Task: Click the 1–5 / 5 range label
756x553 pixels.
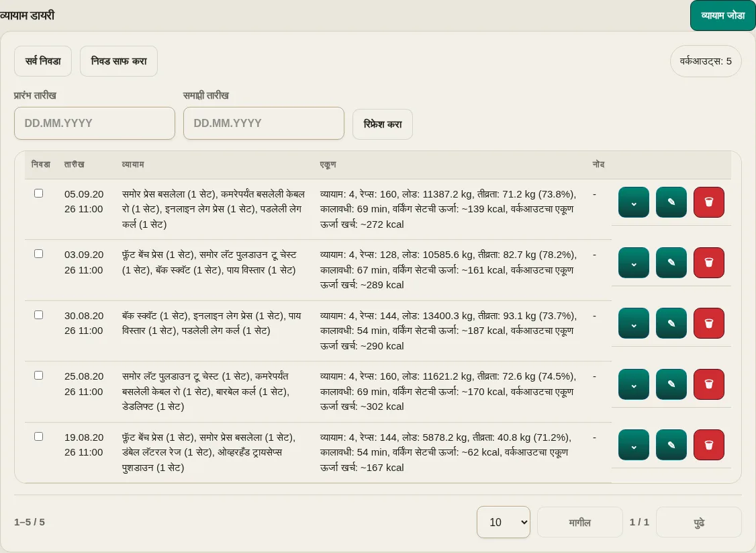Action: tap(30, 522)
